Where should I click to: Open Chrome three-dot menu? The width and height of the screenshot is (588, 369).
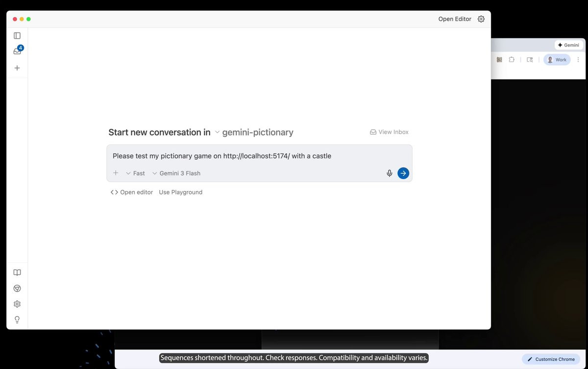[578, 60]
